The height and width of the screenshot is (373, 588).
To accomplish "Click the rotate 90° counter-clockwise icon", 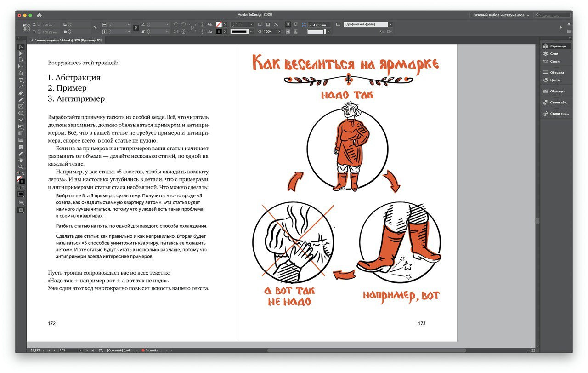I will click(184, 24).
